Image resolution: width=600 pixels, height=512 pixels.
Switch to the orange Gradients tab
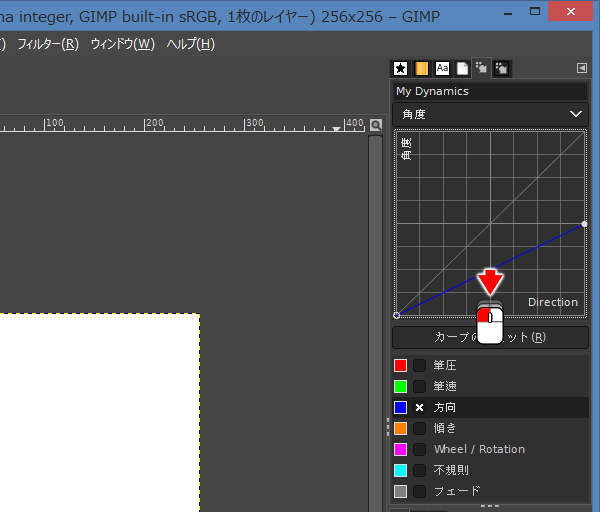422,68
